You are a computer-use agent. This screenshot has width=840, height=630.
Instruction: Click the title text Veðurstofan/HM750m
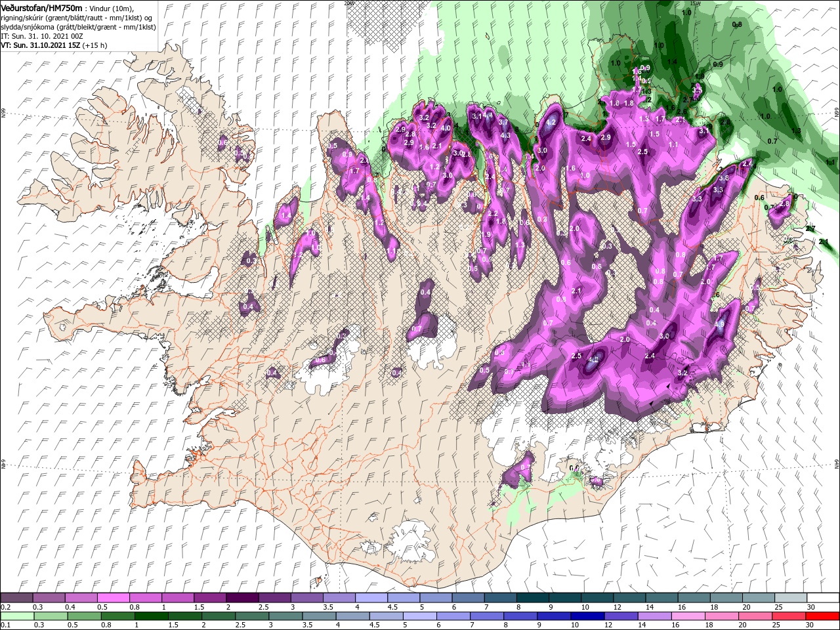click(41, 9)
